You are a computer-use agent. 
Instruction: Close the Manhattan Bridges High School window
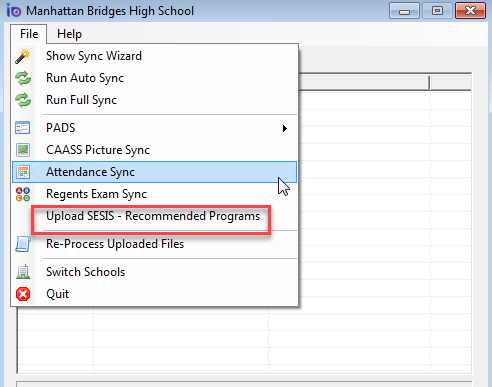(470, 11)
